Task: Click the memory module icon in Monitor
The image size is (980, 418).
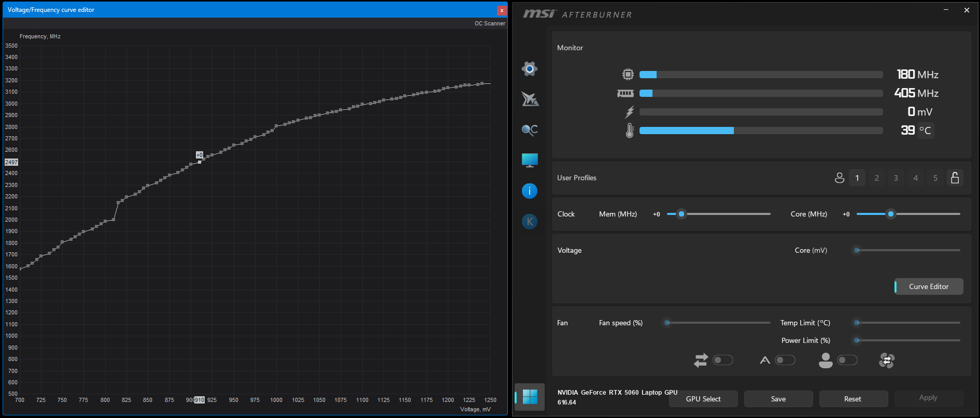Action: tap(626, 93)
